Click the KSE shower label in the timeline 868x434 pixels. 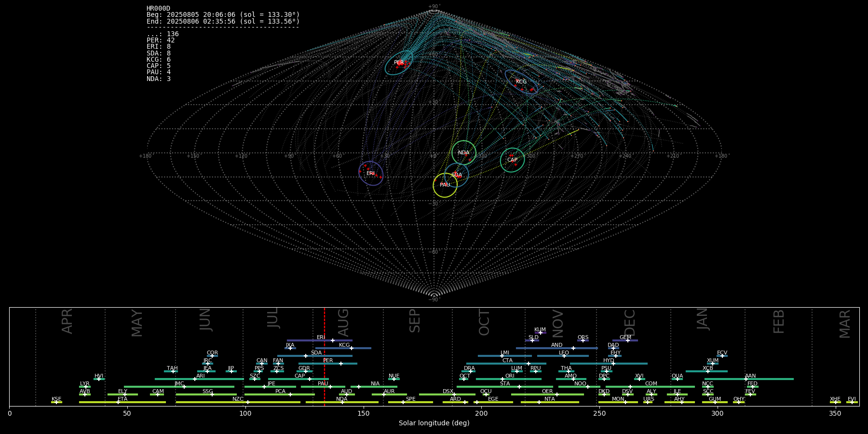(56, 399)
